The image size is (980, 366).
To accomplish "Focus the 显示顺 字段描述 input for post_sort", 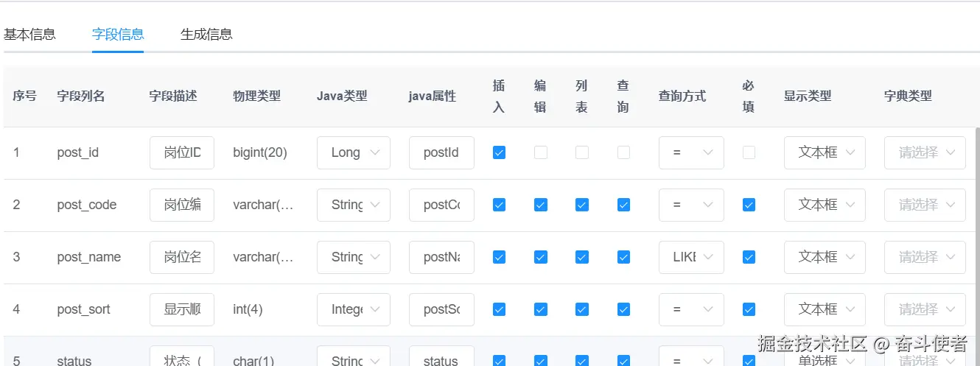I will (x=182, y=309).
